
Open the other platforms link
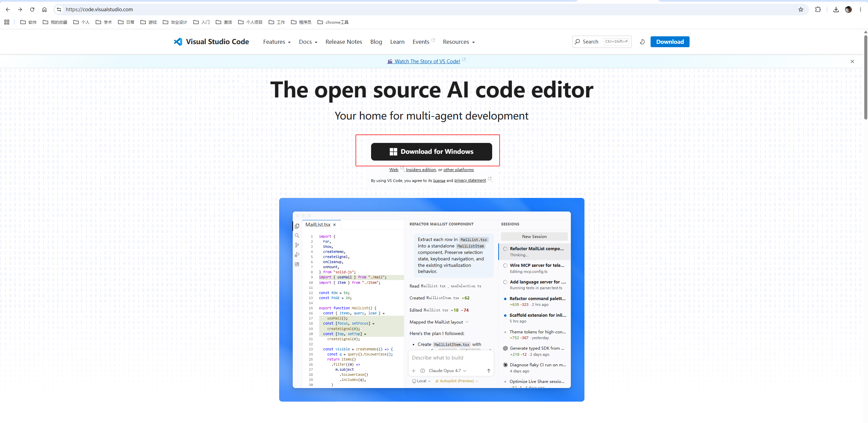pos(459,170)
